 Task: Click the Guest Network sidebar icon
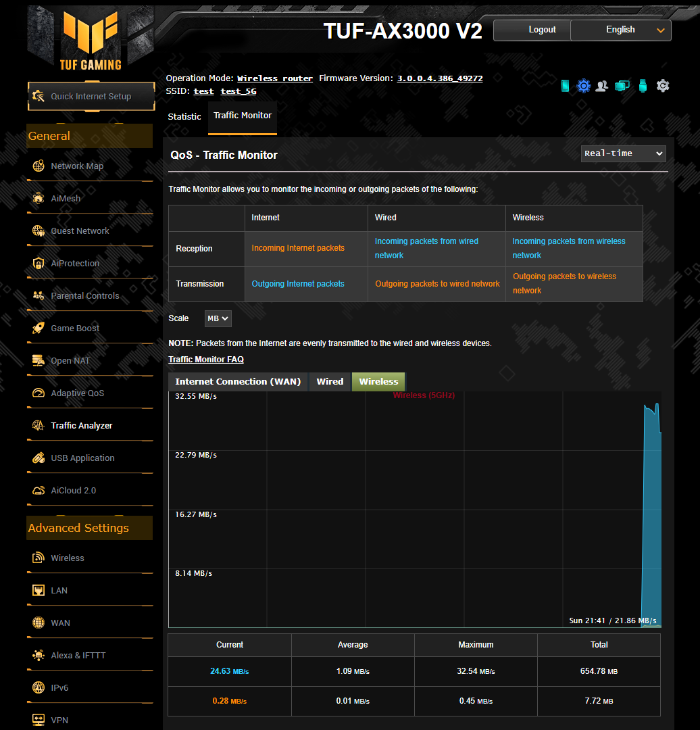38,231
